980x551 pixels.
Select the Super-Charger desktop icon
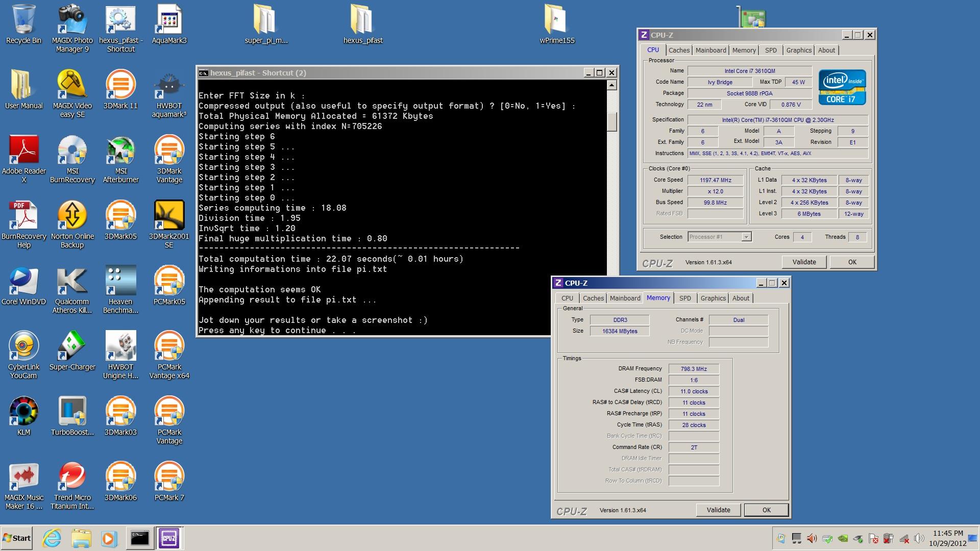[x=72, y=352]
